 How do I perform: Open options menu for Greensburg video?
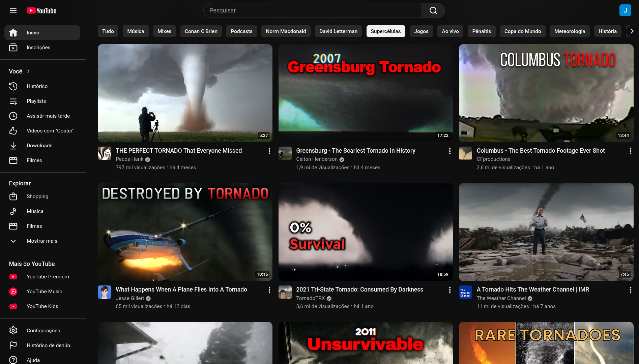pyautogui.click(x=449, y=151)
